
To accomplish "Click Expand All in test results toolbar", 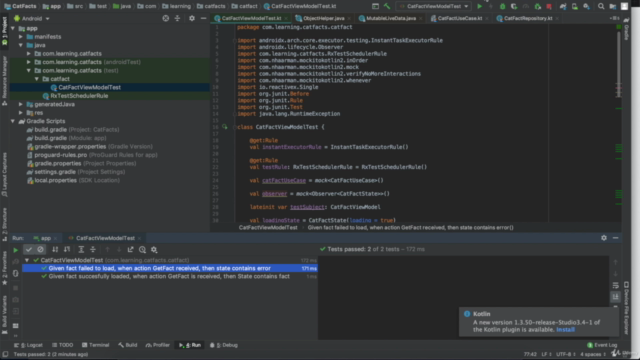I will click(81, 249).
